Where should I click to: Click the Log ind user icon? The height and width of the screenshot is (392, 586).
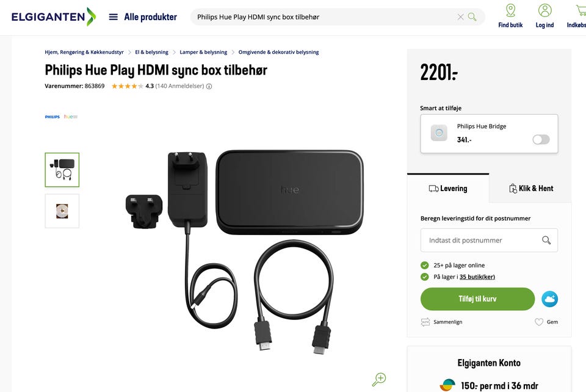(544, 10)
